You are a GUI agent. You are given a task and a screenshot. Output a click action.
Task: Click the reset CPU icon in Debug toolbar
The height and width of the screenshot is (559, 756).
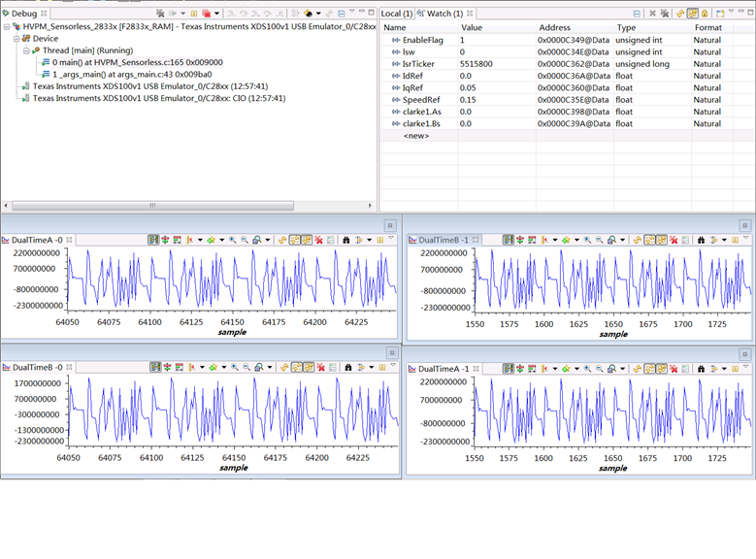coord(309,13)
